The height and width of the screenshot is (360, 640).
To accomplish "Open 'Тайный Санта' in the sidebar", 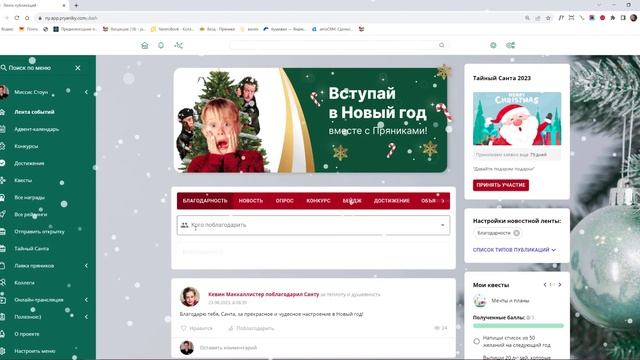I will pos(31,249).
